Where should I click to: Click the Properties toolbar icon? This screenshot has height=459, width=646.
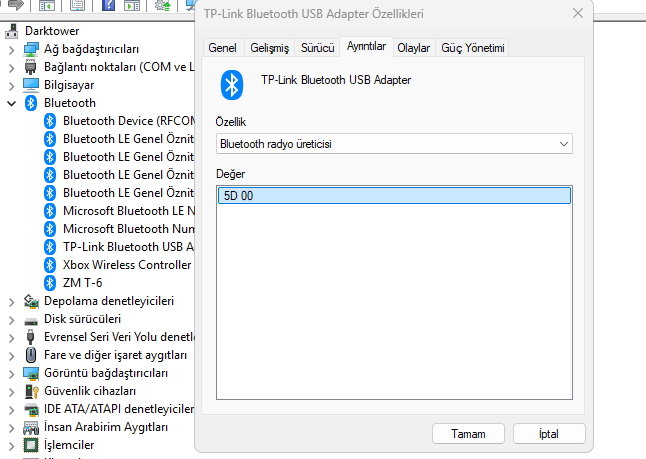(x=77, y=5)
